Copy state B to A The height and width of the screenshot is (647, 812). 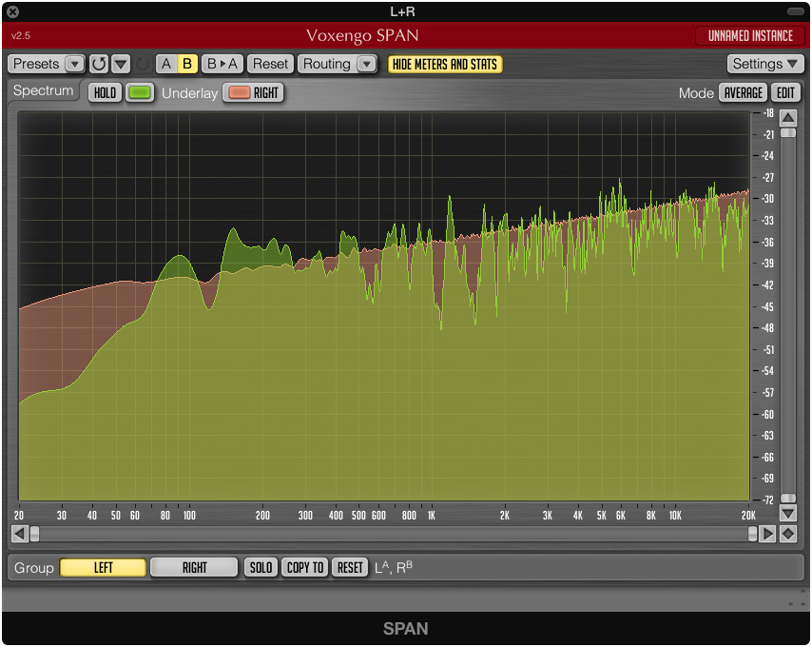click(222, 65)
